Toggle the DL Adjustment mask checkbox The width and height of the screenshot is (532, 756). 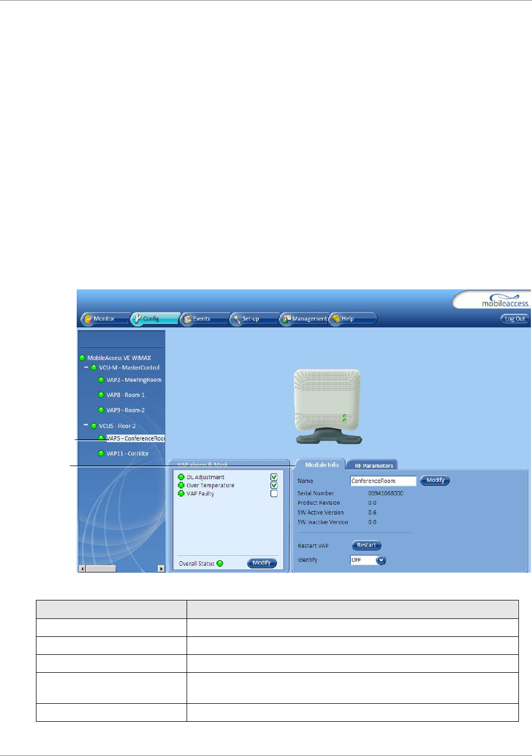pos(274,477)
